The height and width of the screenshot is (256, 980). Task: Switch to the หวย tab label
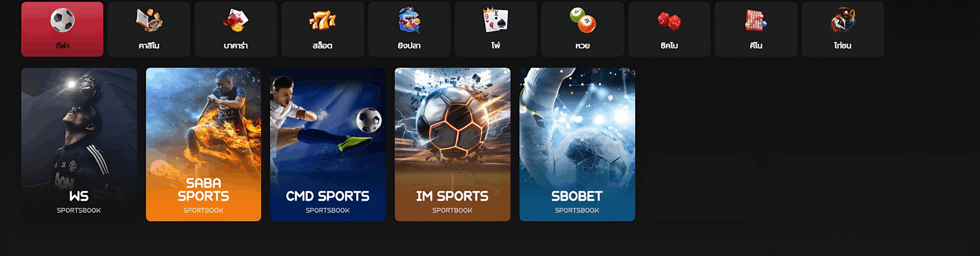(583, 45)
